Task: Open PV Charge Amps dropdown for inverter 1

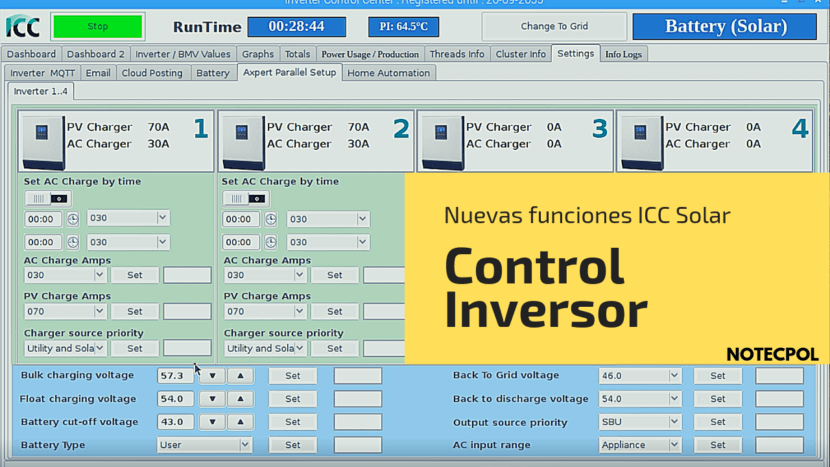Action: [x=99, y=311]
